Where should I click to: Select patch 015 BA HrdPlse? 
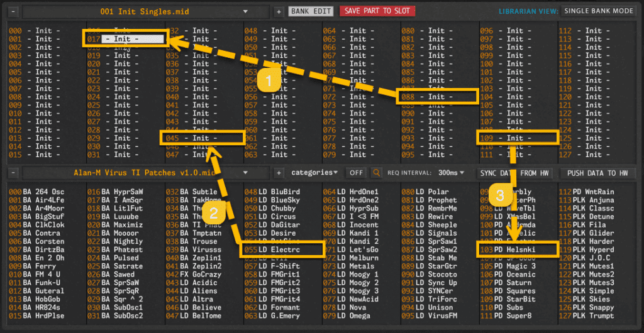point(36,316)
